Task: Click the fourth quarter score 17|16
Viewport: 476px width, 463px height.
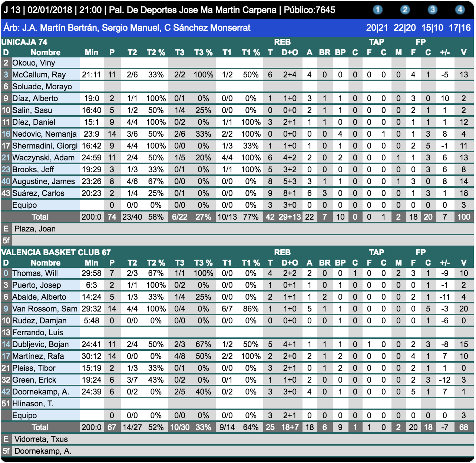Action: coord(460,28)
